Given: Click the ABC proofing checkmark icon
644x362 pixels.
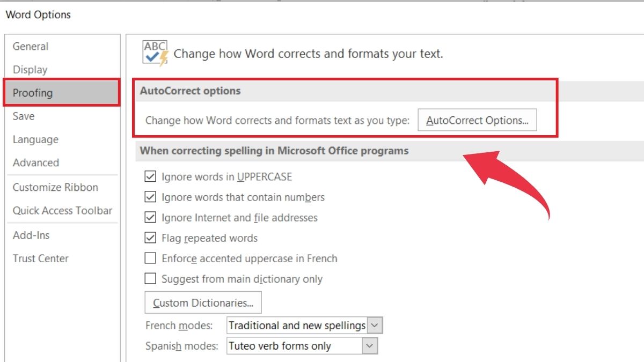Looking at the screenshot, I should 155,54.
